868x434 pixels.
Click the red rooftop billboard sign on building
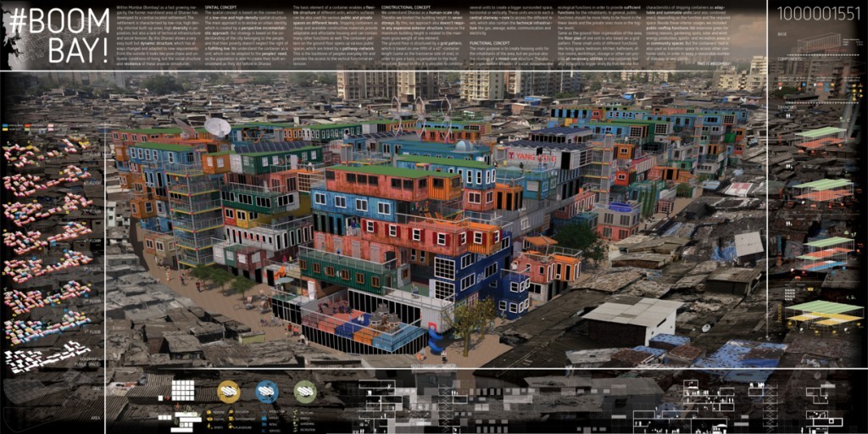pos(532,158)
